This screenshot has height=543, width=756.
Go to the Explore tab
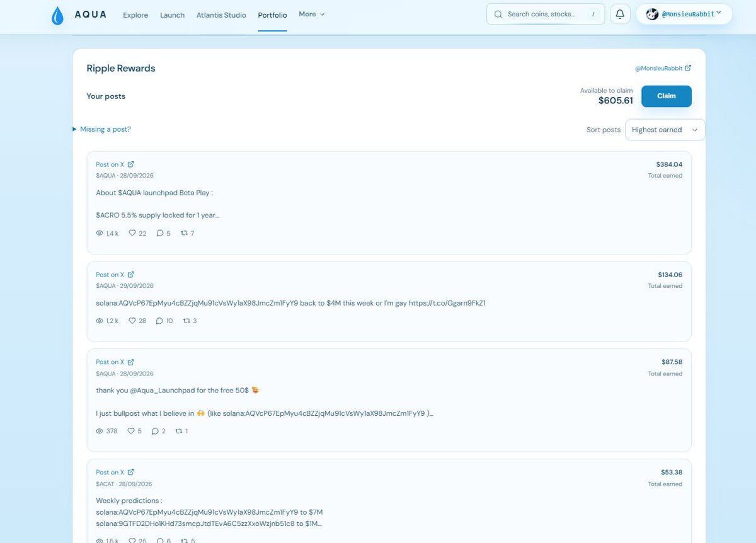[135, 14]
